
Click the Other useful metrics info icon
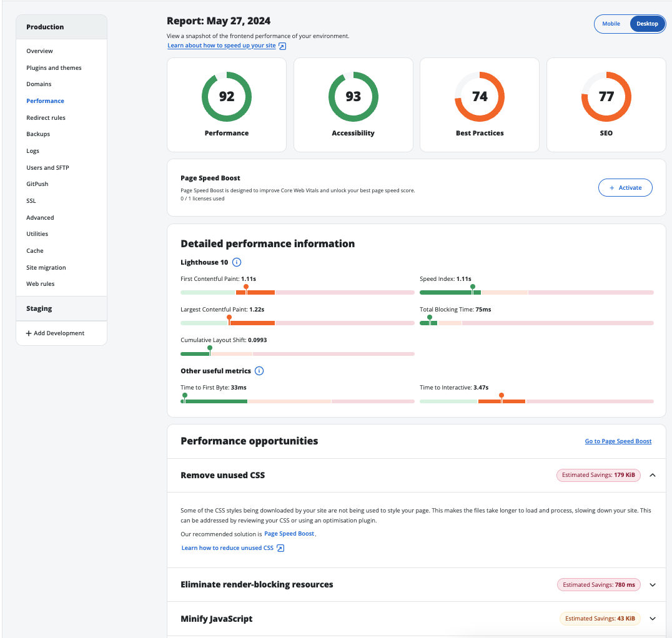coord(259,371)
